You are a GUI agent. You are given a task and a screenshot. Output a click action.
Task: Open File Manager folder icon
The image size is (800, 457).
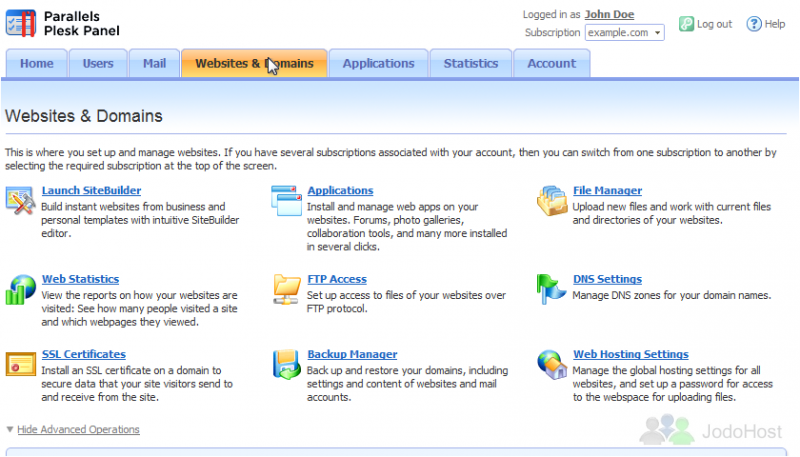tap(552, 200)
